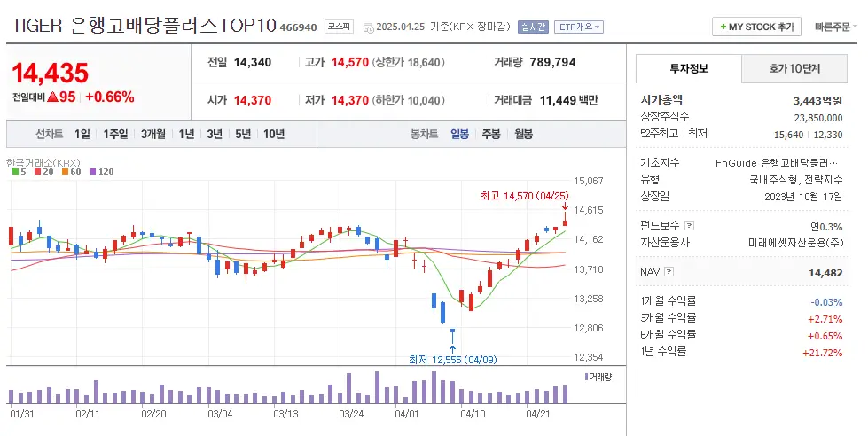Switch candle chart to 월봉 monthly
This screenshot has width=868, height=436.
pos(523,134)
